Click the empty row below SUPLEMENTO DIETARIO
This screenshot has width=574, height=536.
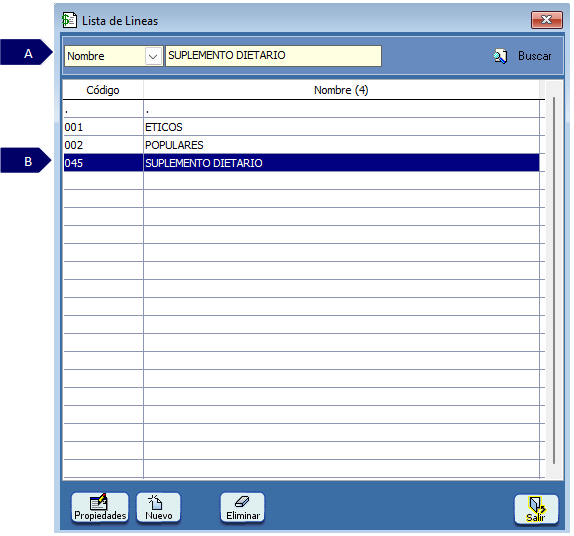tap(301, 181)
